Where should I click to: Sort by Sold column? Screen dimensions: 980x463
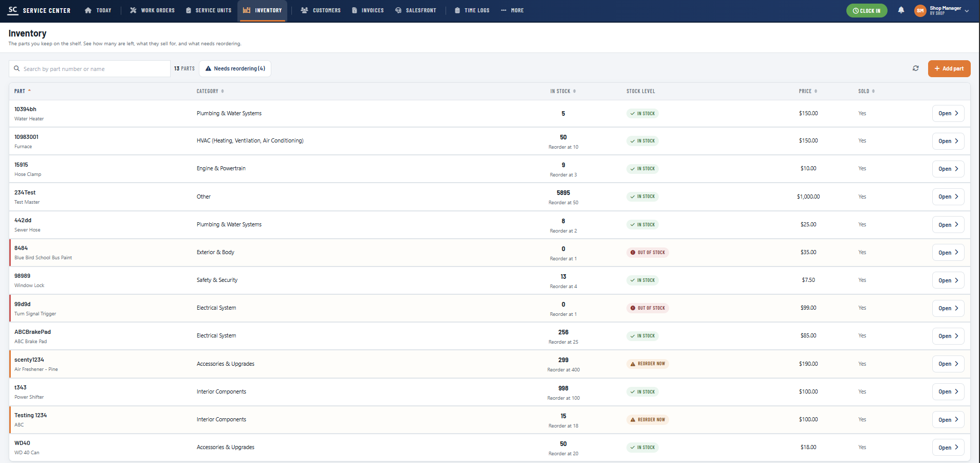[x=866, y=91]
